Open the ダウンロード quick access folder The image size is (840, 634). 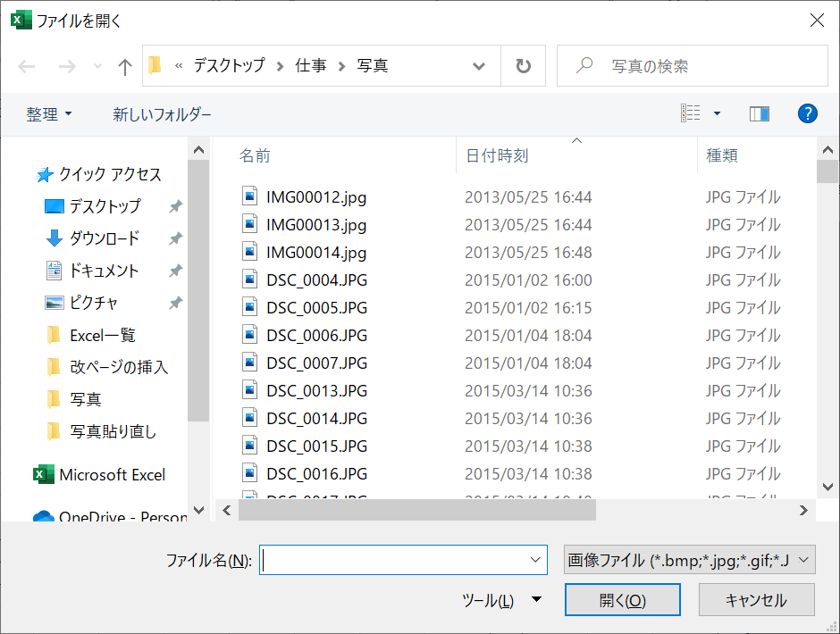(104, 238)
